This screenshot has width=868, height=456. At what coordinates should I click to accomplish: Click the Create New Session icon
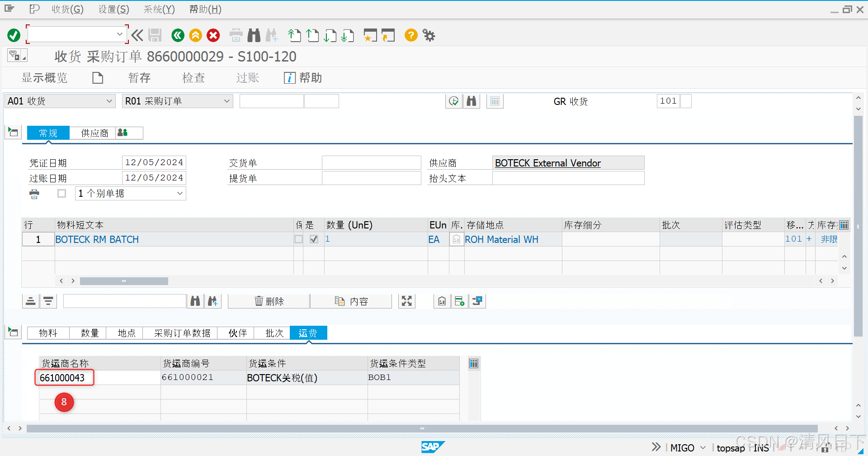pos(370,35)
